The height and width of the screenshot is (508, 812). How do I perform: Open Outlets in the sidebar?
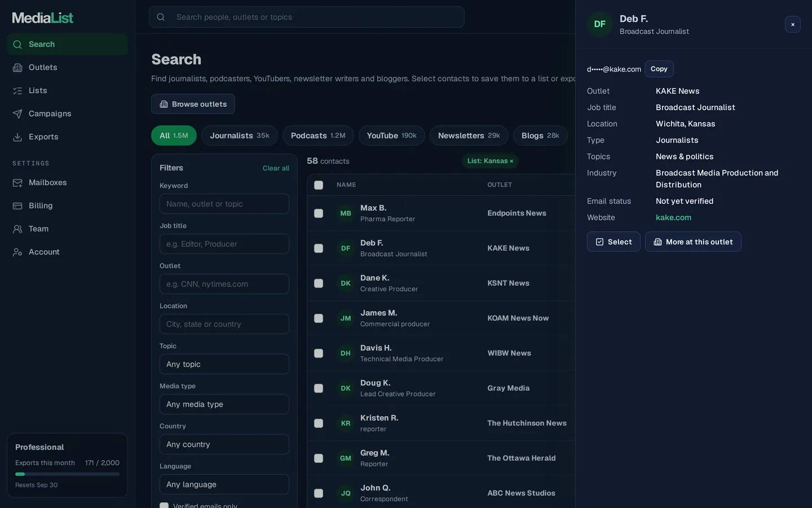click(67, 67)
